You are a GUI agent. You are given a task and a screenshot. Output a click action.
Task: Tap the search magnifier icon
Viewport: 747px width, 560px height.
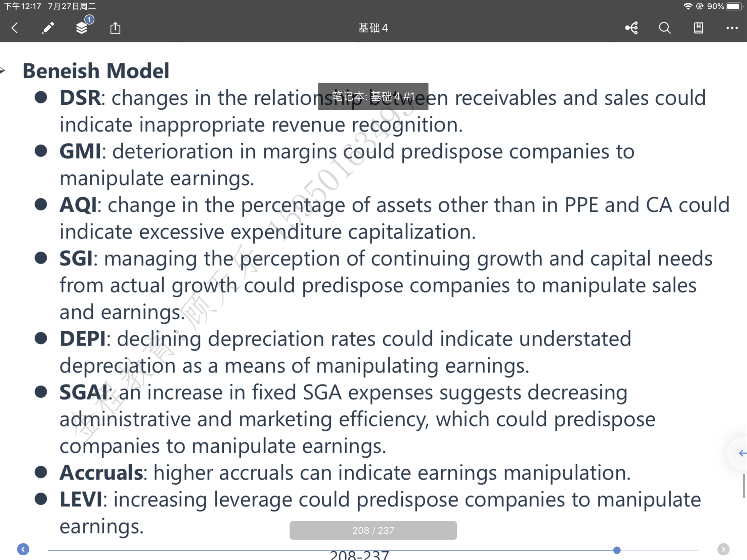[x=665, y=28]
